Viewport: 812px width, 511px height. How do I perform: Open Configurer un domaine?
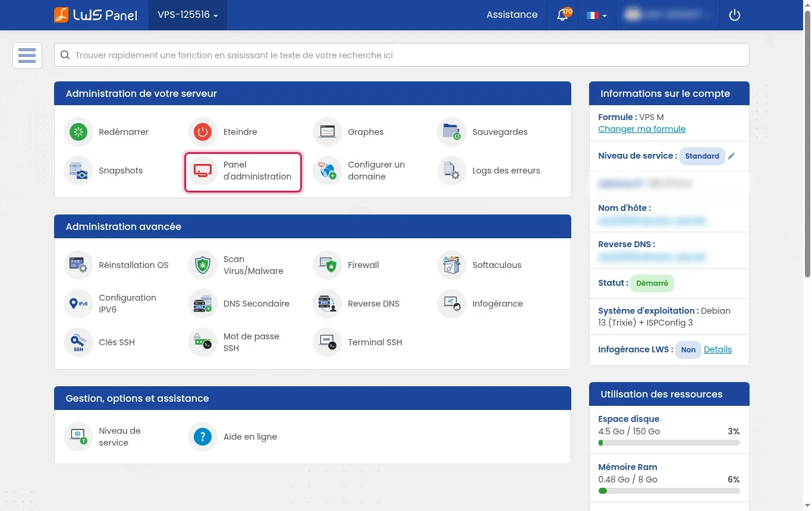point(367,171)
